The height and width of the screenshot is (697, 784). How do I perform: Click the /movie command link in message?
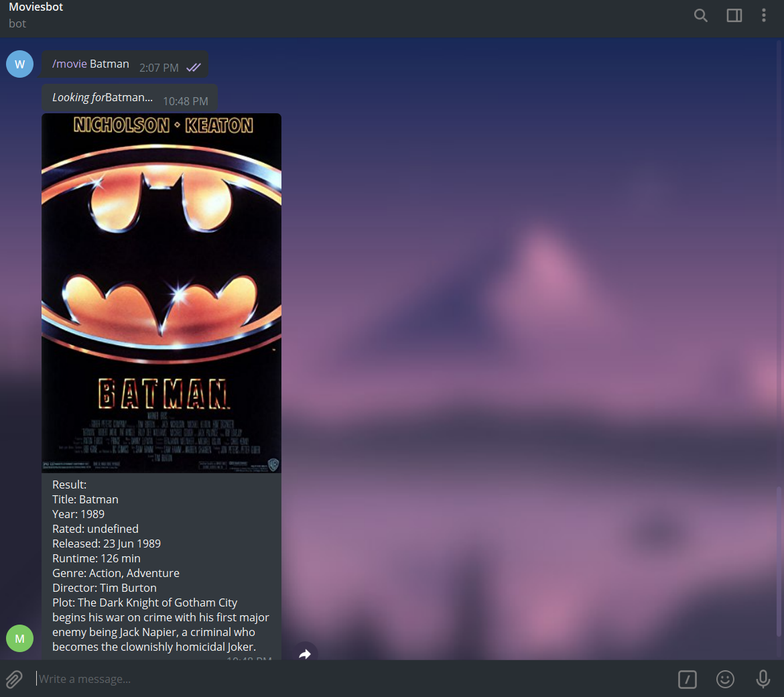coord(70,64)
